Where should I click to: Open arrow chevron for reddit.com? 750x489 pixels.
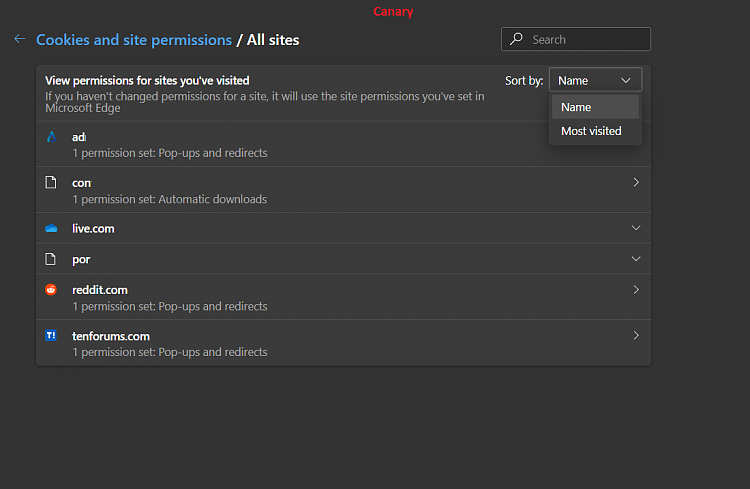click(636, 289)
